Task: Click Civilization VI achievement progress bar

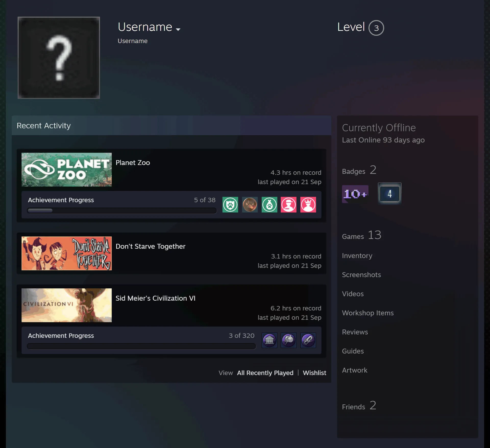Action: (141, 346)
